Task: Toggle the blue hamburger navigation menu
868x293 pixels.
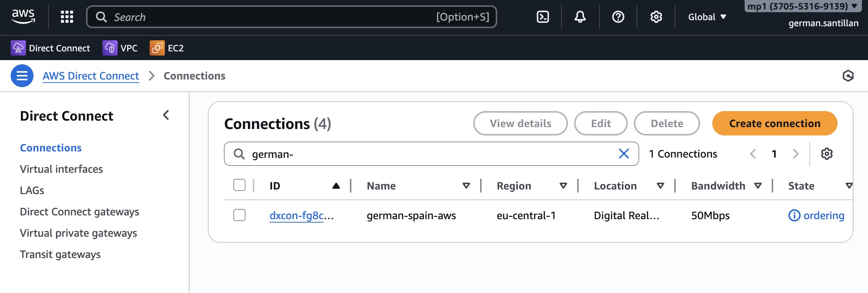Action: pos(22,76)
